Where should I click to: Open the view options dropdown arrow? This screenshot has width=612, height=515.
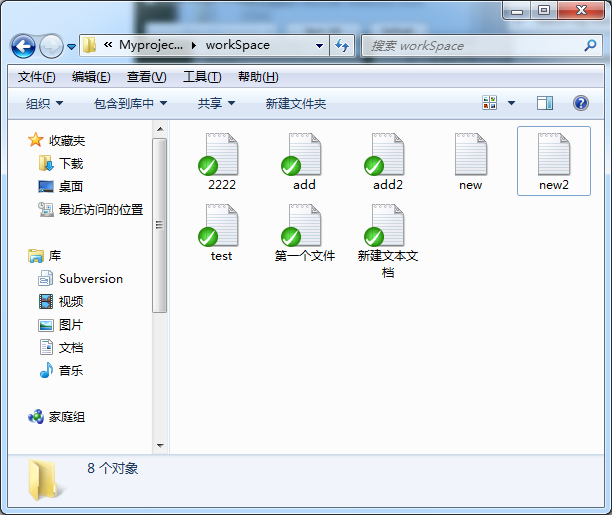511,103
